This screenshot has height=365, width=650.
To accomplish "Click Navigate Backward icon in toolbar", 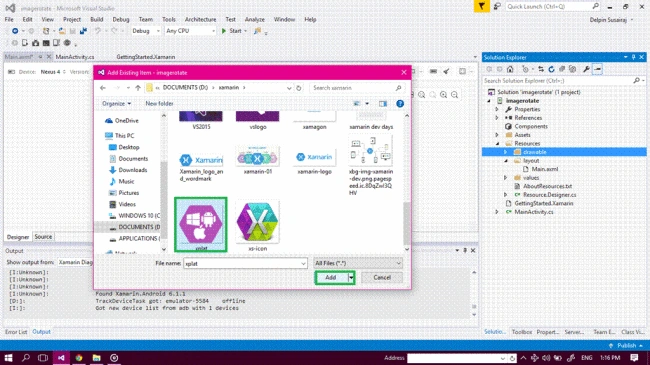I will pyautogui.click(x=15, y=31).
